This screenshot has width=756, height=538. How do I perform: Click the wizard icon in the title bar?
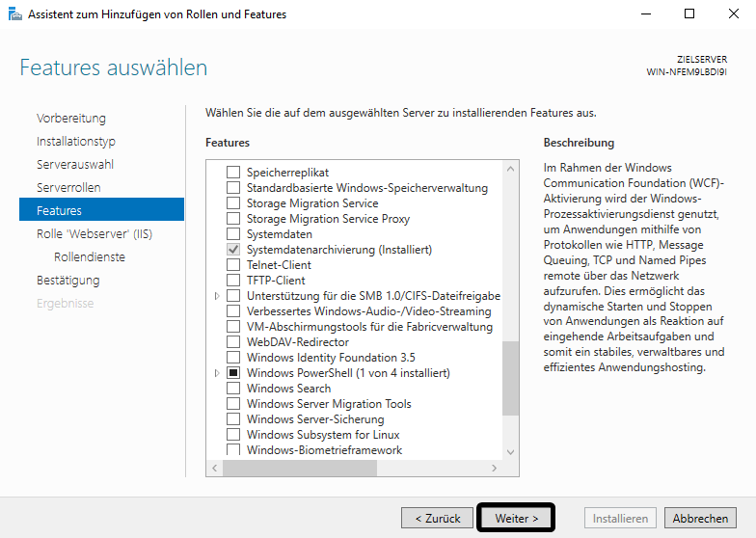click(15, 13)
